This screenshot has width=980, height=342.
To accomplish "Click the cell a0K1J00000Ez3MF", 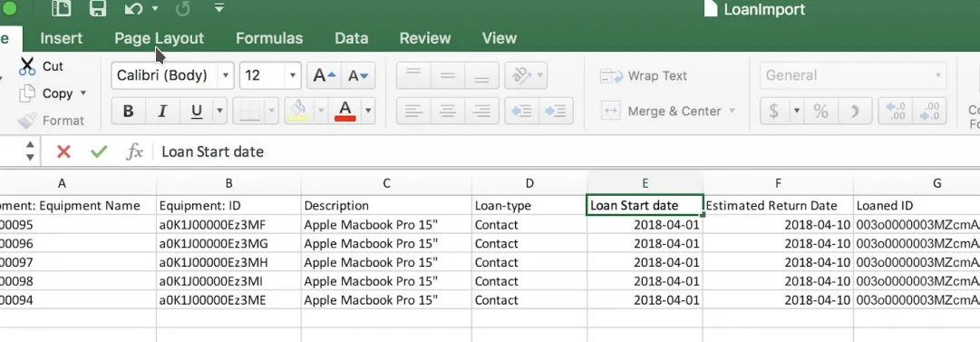I will (228, 224).
